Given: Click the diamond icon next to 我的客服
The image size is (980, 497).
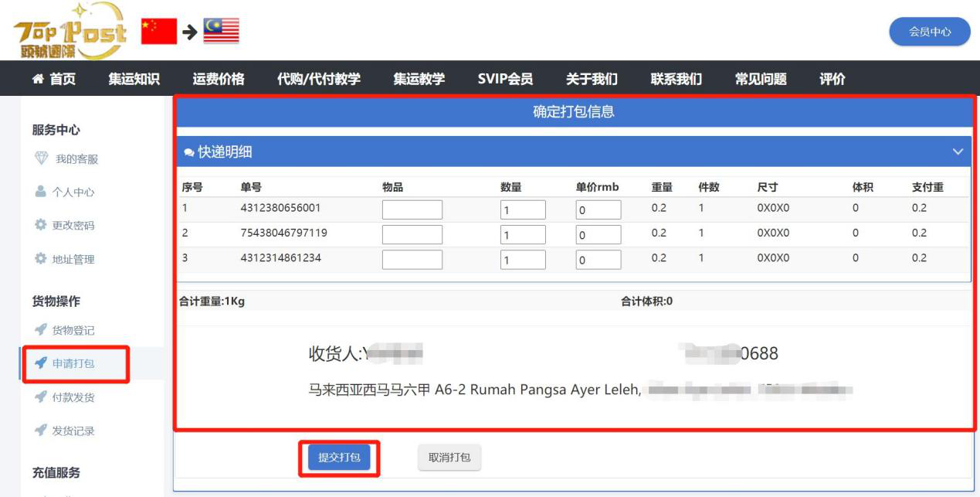Looking at the screenshot, I should pyautogui.click(x=42, y=159).
